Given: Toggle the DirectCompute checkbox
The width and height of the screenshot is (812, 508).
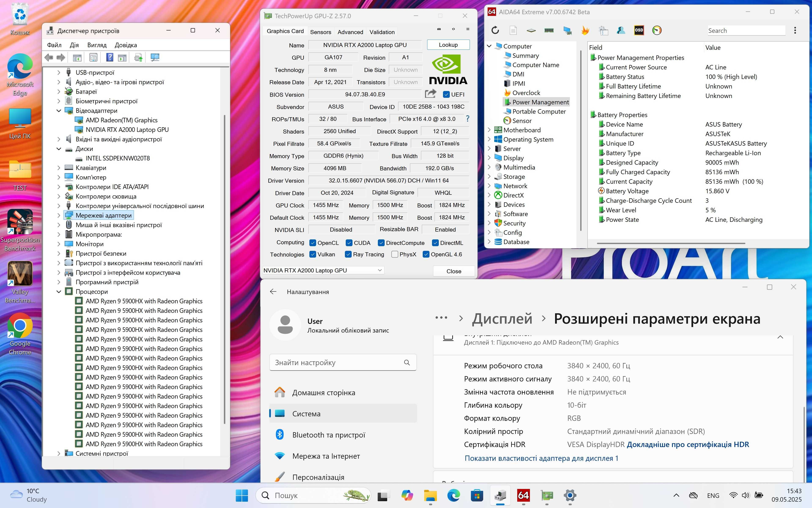Looking at the screenshot, I should coord(381,243).
